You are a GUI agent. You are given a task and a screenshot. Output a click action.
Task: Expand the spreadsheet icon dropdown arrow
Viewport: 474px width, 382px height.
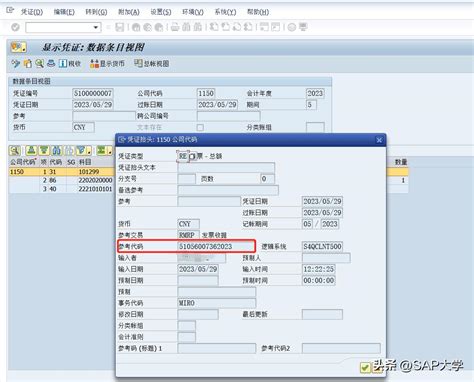109,151
